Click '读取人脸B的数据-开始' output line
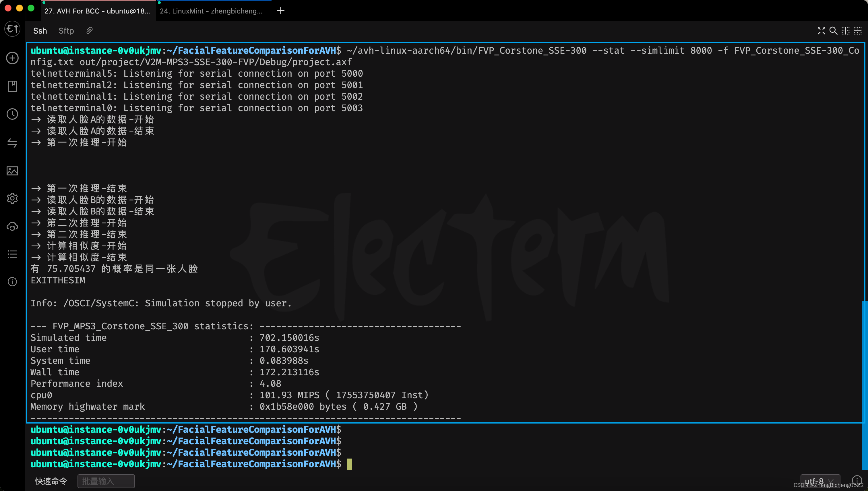This screenshot has height=491, width=868. [x=92, y=200]
